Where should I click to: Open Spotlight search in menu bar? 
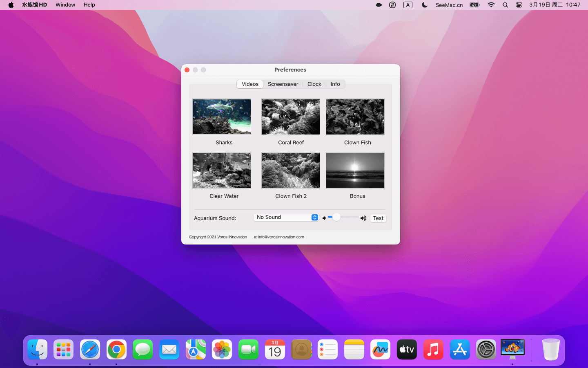(x=505, y=5)
